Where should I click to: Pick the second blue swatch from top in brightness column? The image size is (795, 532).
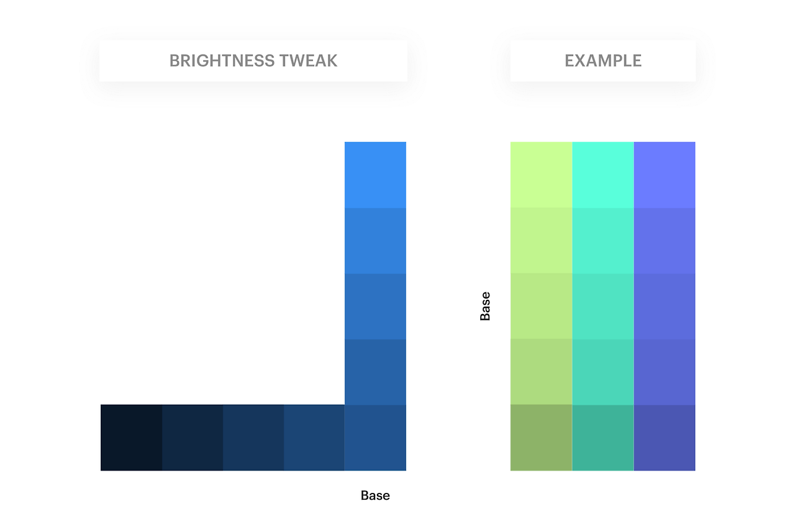[375, 241]
